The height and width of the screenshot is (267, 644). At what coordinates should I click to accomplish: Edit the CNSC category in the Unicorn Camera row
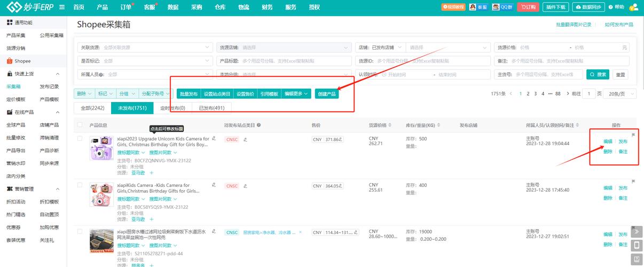point(246,140)
